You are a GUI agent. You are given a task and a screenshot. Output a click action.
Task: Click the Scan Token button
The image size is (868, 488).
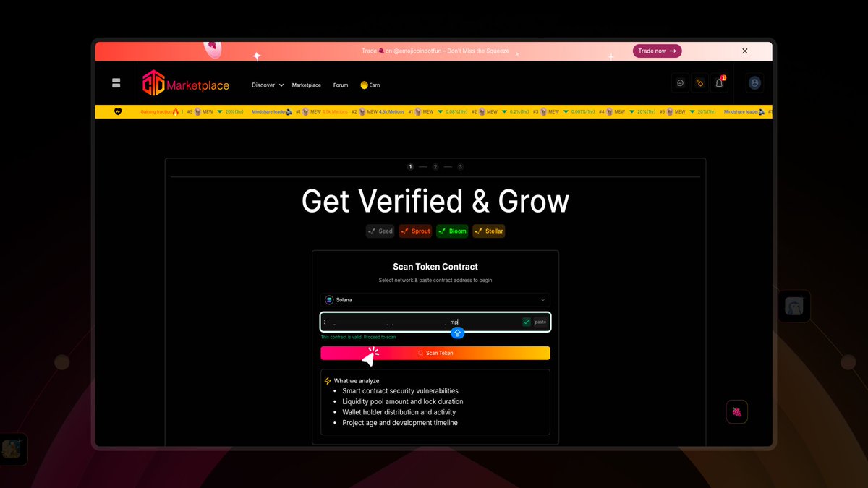point(435,353)
